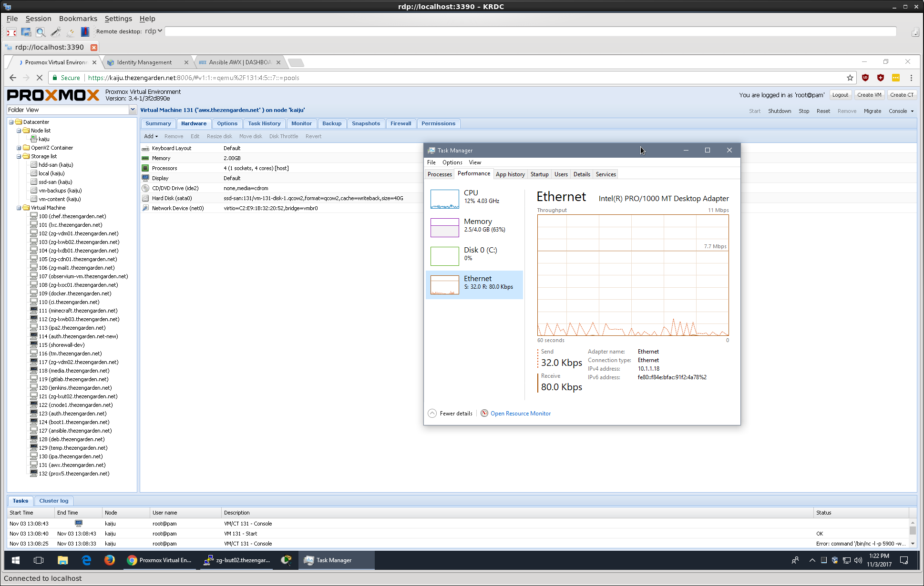This screenshot has width=924, height=586.
Task: Open the Remote desktop rdp protocol dropdown
Action: pyautogui.click(x=154, y=31)
